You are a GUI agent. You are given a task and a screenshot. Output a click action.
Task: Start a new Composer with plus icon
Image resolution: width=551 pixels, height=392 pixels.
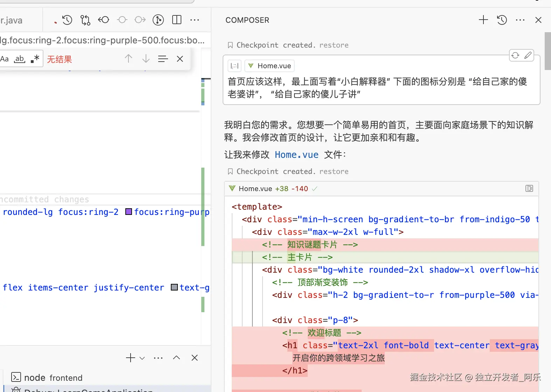(483, 20)
